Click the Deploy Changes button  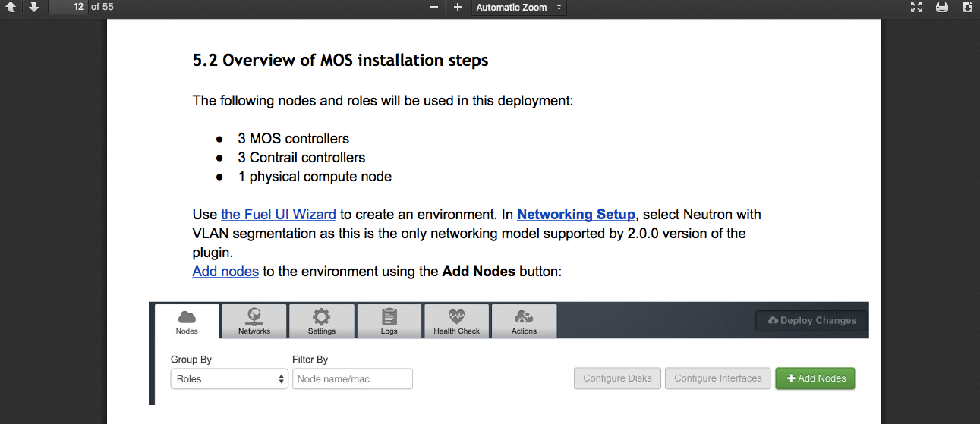tap(811, 321)
